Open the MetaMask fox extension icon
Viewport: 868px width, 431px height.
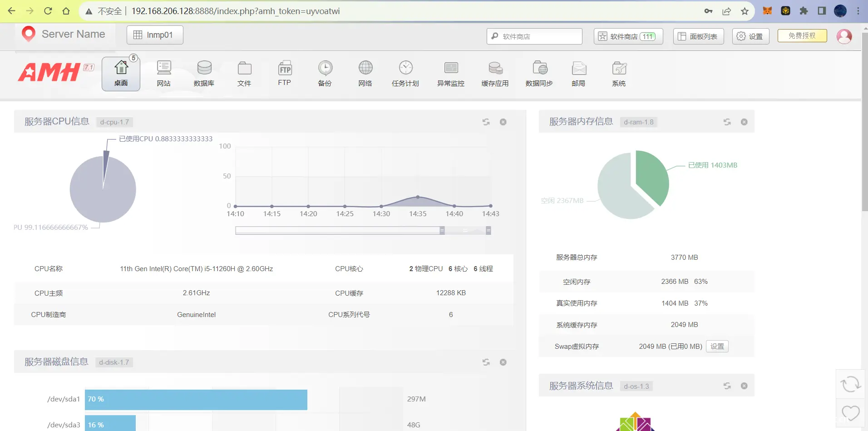click(x=767, y=11)
